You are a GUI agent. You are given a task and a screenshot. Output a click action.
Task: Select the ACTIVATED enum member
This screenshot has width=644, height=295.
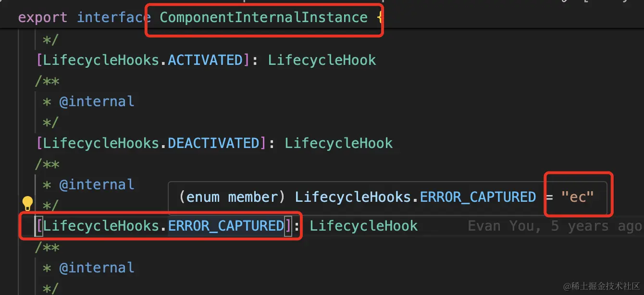[x=205, y=60]
